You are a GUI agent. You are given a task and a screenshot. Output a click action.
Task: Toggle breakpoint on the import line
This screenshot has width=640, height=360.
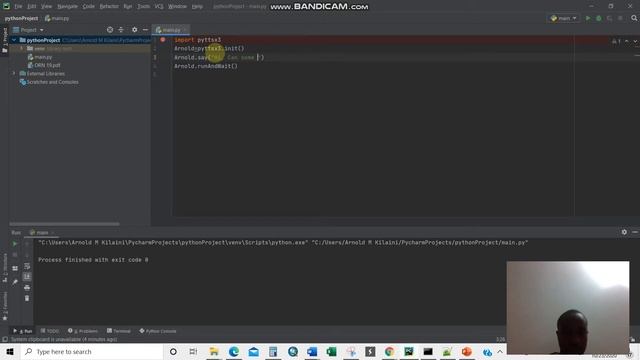coord(163,40)
